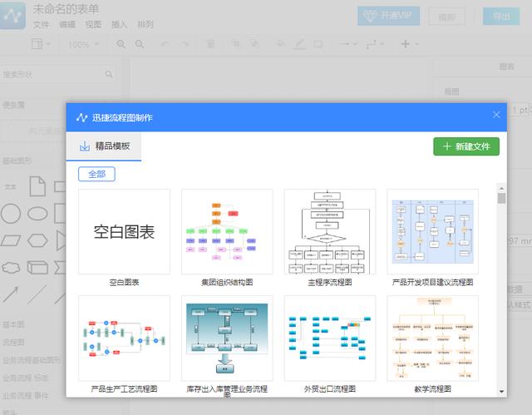Open the 文件 menu
The image size is (532, 415).
(41, 24)
